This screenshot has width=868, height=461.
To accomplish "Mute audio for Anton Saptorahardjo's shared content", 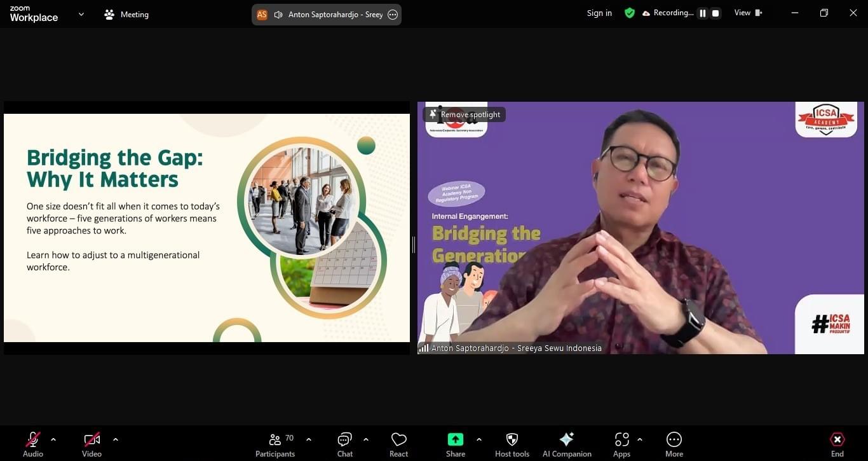I will tap(278, 14).
